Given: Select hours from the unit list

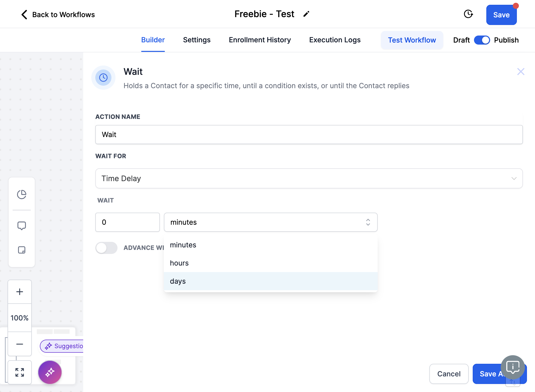Looking at the screenshot, I should pyautogui.click(x=271, y=263).
